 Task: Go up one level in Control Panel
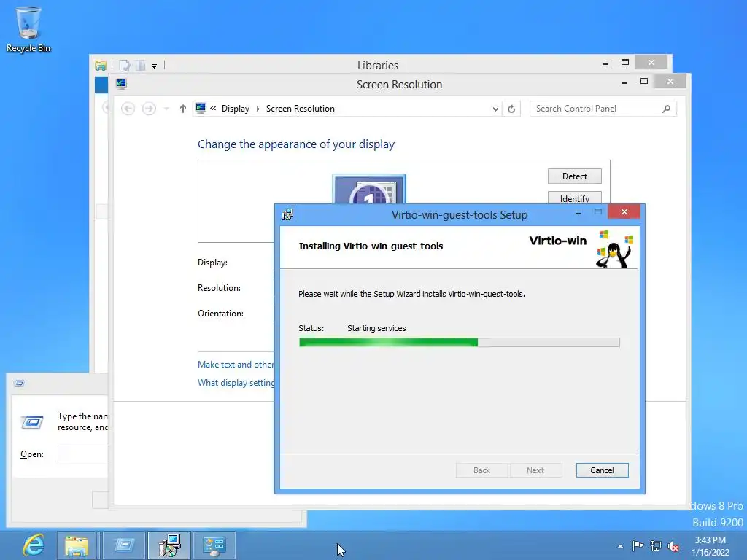183,109
